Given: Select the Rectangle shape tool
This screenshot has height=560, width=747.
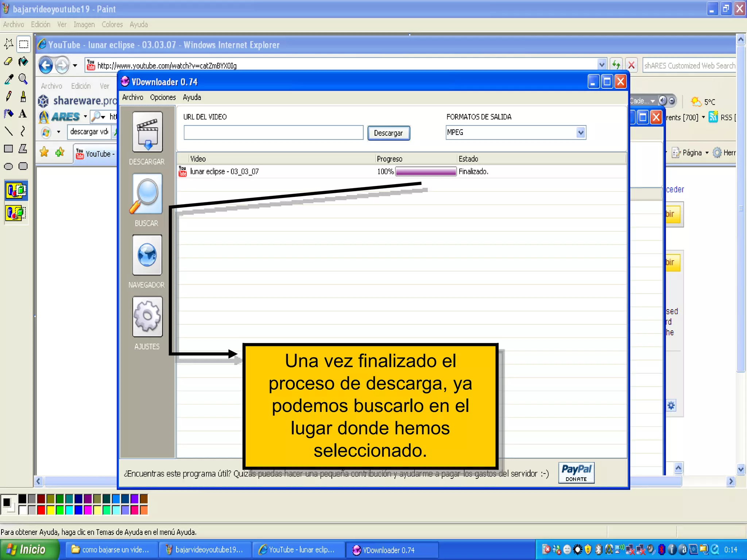Looking at the screenshot, I should point(8,149).
